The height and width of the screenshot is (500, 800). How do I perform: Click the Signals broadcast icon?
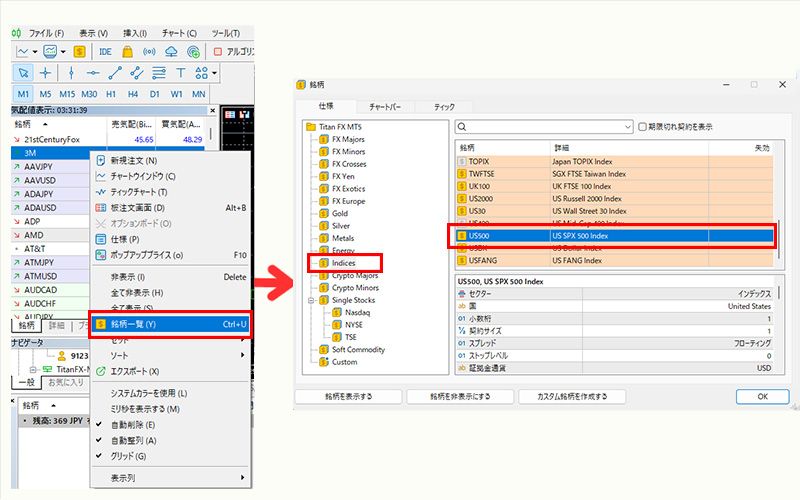point(149,52)
